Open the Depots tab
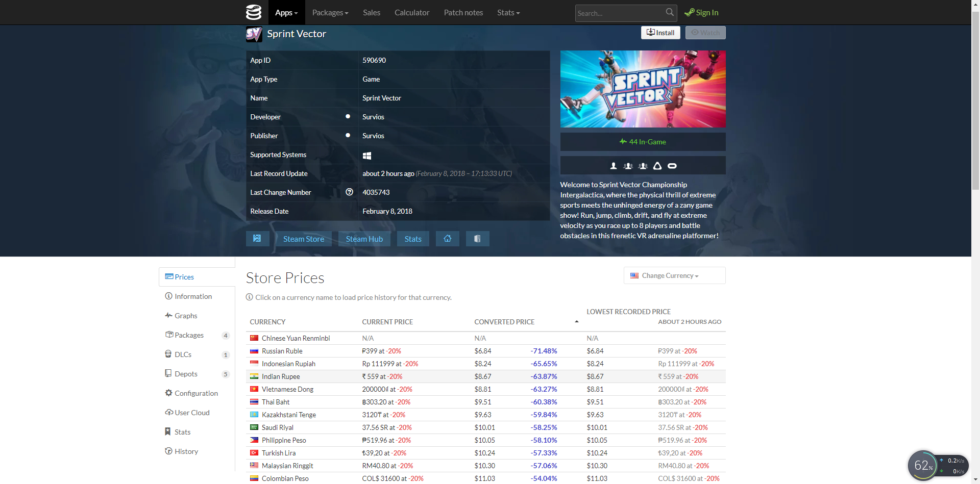 tap(197, 374)
